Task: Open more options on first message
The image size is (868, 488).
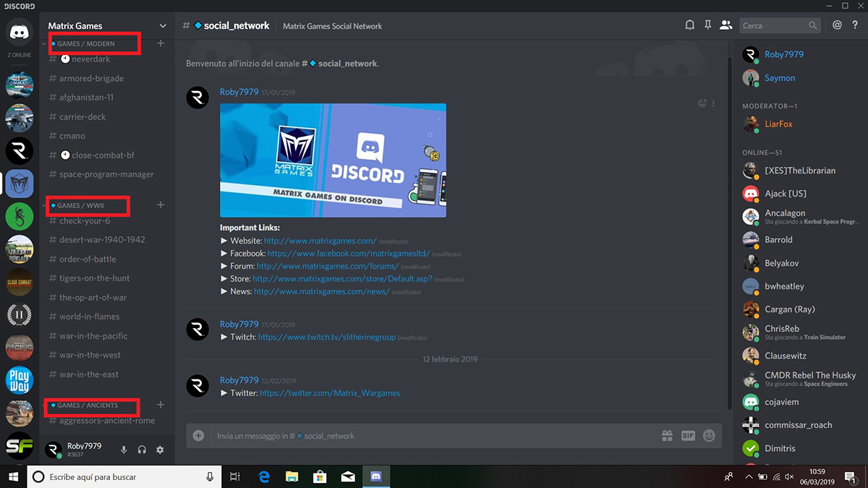Action: click(x=714, y=103)
